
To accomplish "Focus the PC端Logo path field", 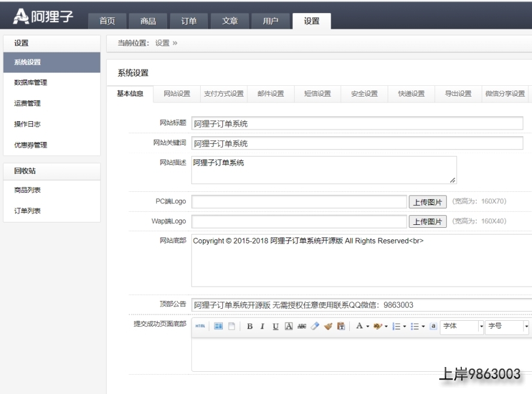I will [x=299, y=201].
